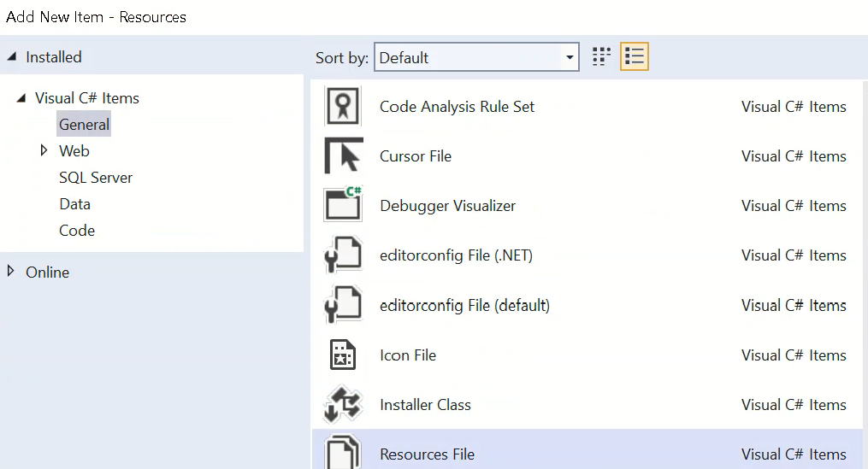Click the Resources File list entry text
Image resolution: width=868 pixels, height=469 pixels.
[x=427, y=454]
